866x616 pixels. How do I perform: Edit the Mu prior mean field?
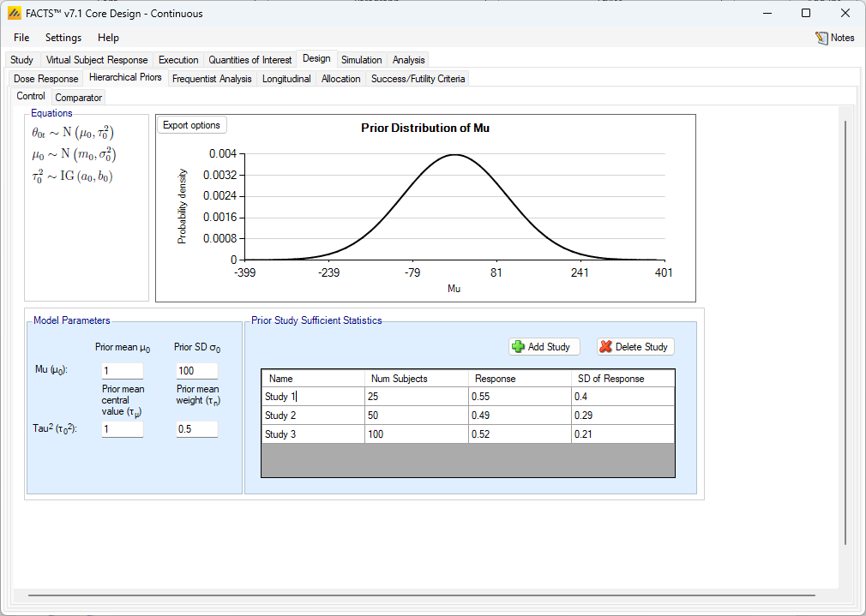click(122, 371)
